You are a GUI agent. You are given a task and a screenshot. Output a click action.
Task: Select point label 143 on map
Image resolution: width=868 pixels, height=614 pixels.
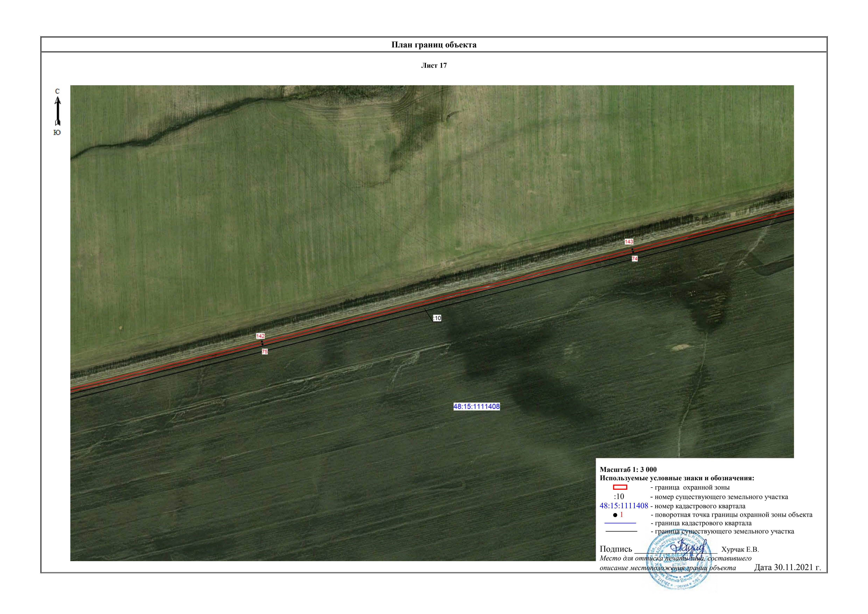pyautogui.click(x=629, y=242)
